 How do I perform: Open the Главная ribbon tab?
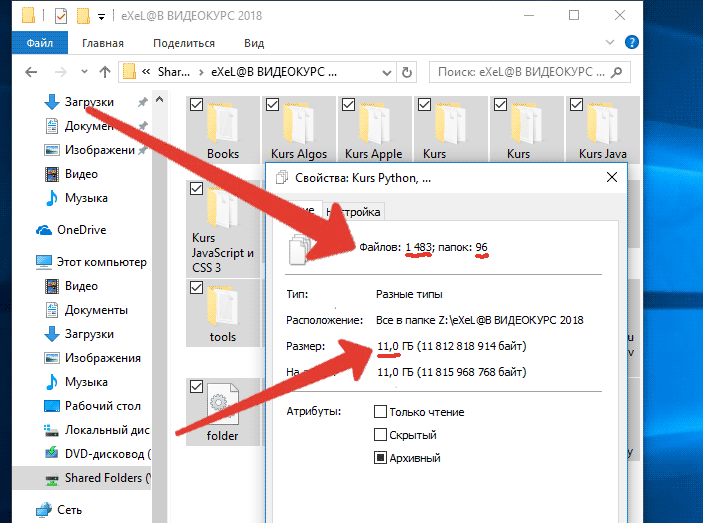click(103, 43)
